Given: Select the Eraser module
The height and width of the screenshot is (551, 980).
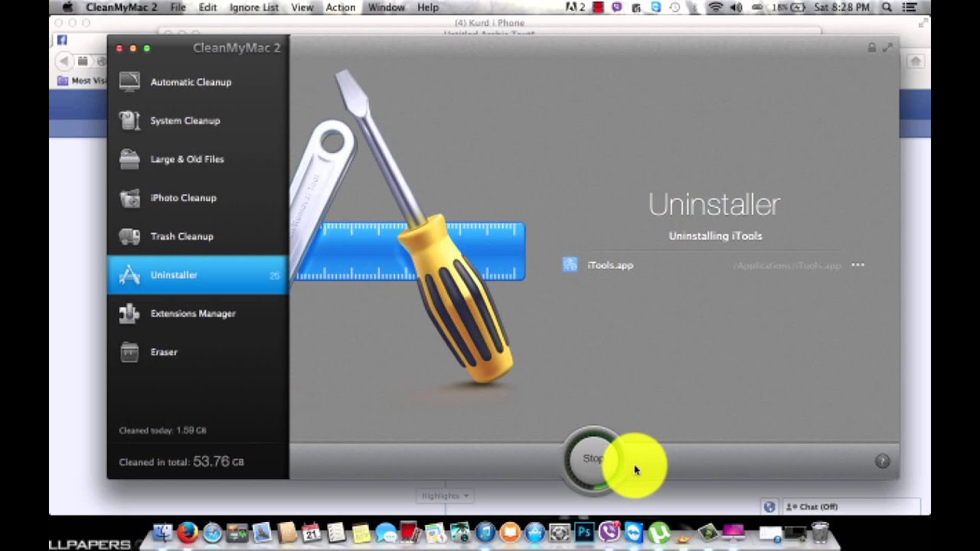Looking at the screenshot, I should click(x=198, y=352).
